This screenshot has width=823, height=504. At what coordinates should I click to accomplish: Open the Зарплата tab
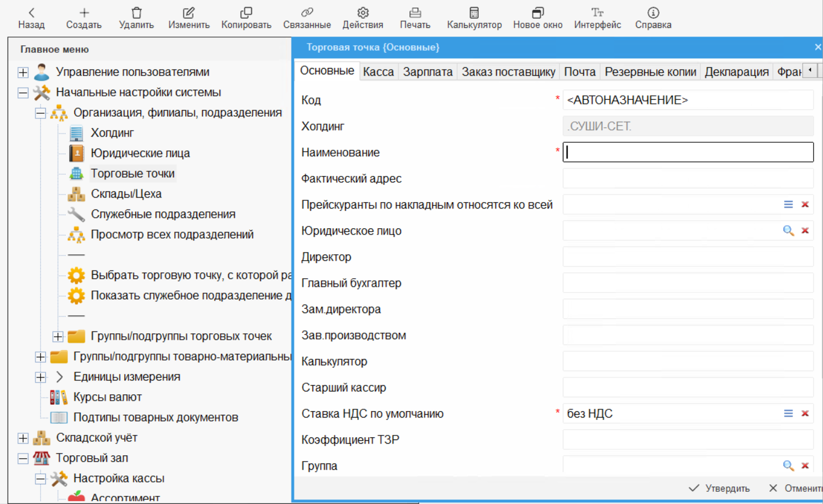pos(427,71)
